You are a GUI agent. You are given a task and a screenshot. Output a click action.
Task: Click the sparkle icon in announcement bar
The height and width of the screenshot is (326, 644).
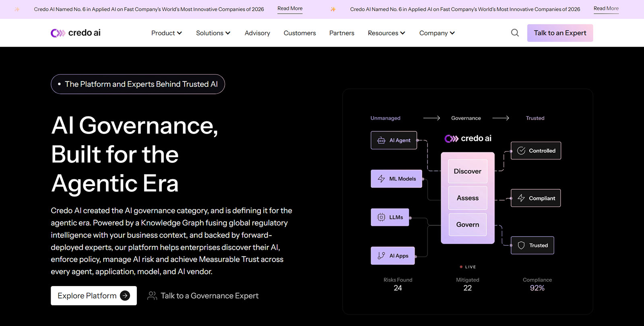tap(333, 9)
